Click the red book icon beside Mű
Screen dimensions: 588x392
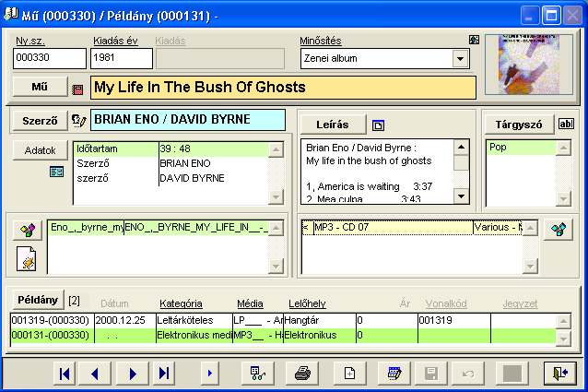tap(77, 89)
